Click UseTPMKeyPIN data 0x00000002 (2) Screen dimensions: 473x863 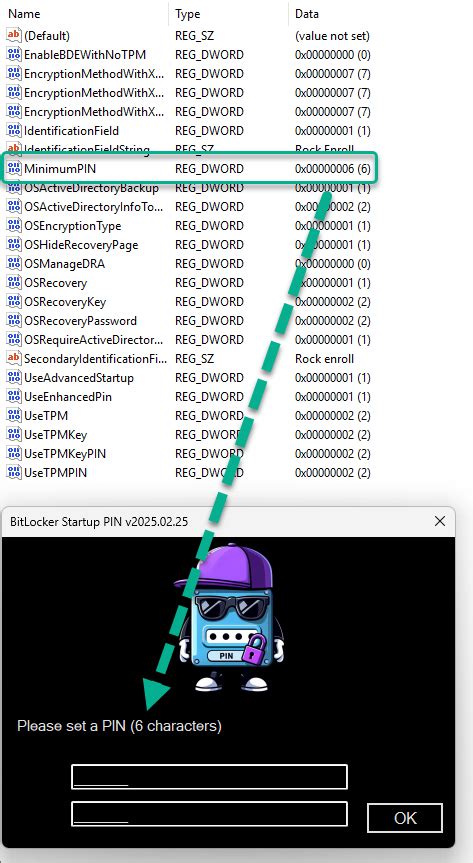tap(333, 454)
